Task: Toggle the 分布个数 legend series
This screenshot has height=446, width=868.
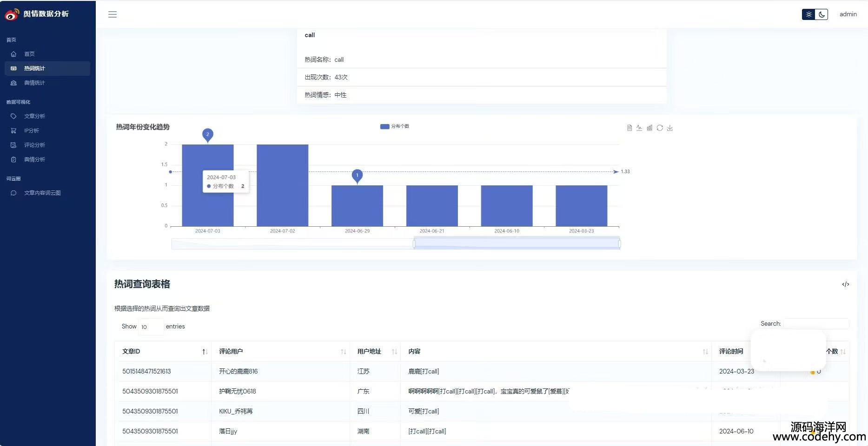Action: [395, 126]
